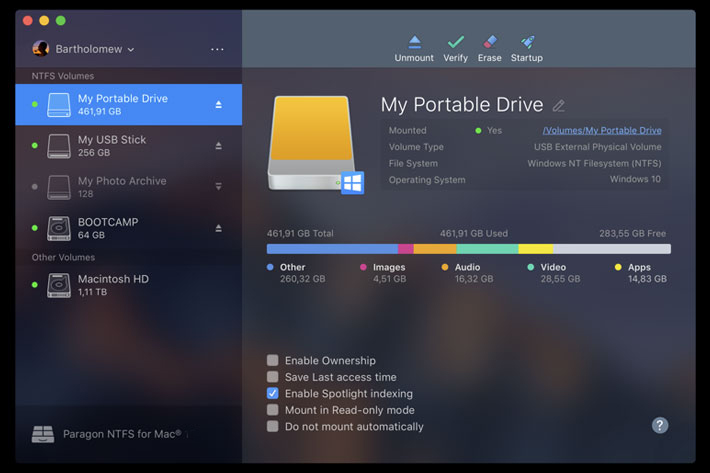710x473 pixels.
Task: Click the My USB Stick drive icon
Action: pos(59,146)
